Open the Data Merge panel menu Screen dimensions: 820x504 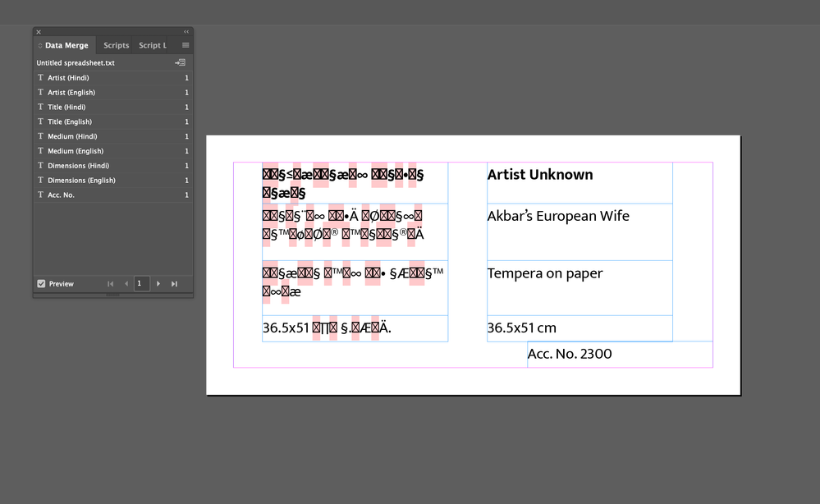pos(186,45)
